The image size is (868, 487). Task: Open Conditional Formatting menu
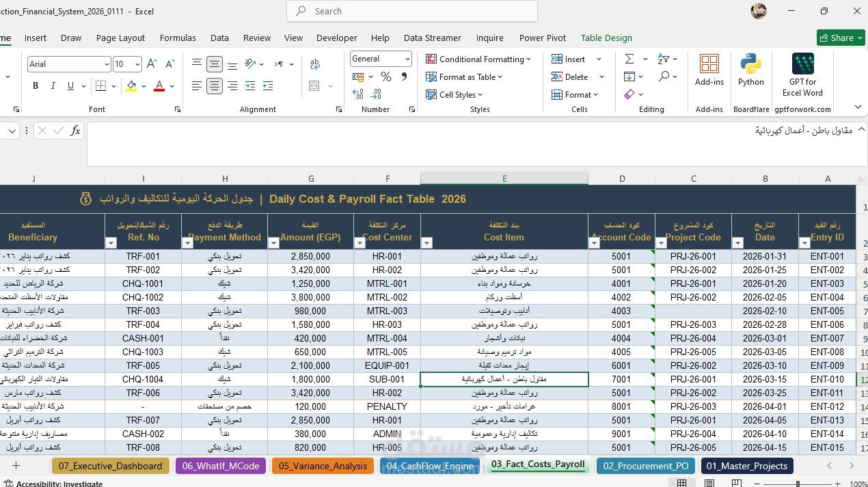tap(478, 59)
